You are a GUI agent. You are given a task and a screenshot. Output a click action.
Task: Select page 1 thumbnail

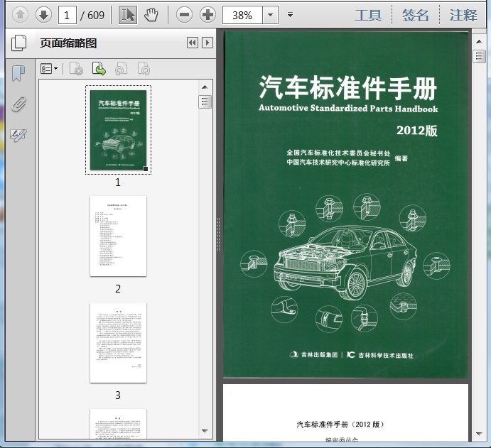pos(119,130)
